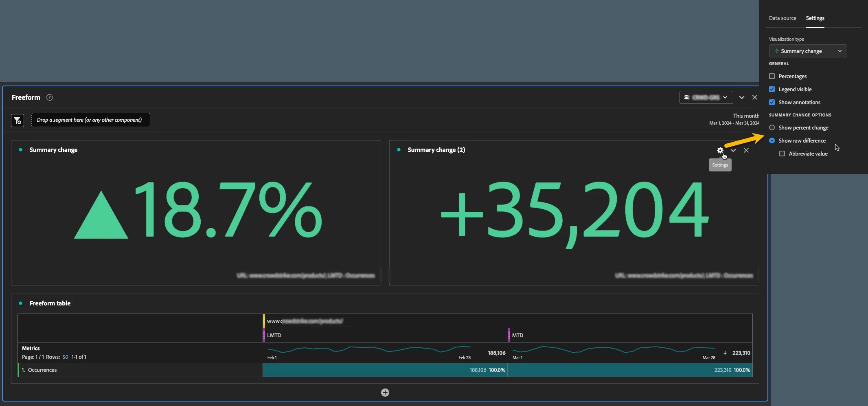Viewport: 868px width, 406px height.
Task: Click the sort arrow beside 223,310
Action: pos(725,353)
